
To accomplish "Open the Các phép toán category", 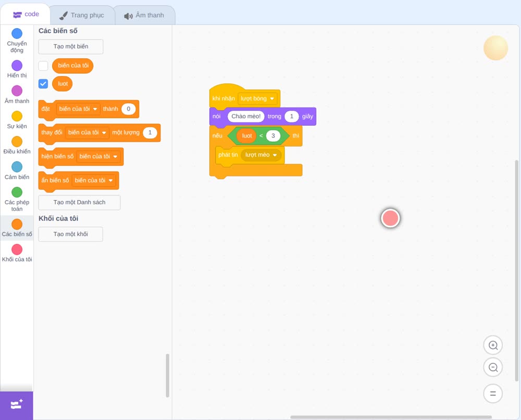I will 17,200.
